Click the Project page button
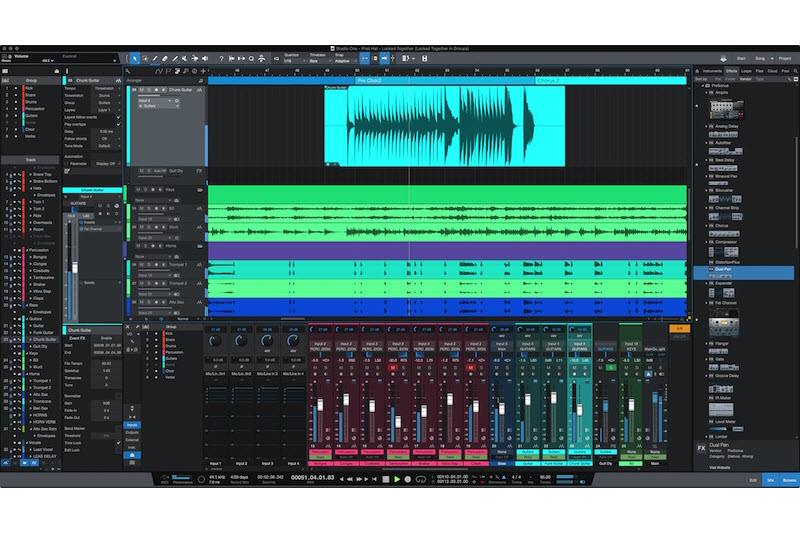The width and height of the screenshot is (800, 533). point(785,59)
